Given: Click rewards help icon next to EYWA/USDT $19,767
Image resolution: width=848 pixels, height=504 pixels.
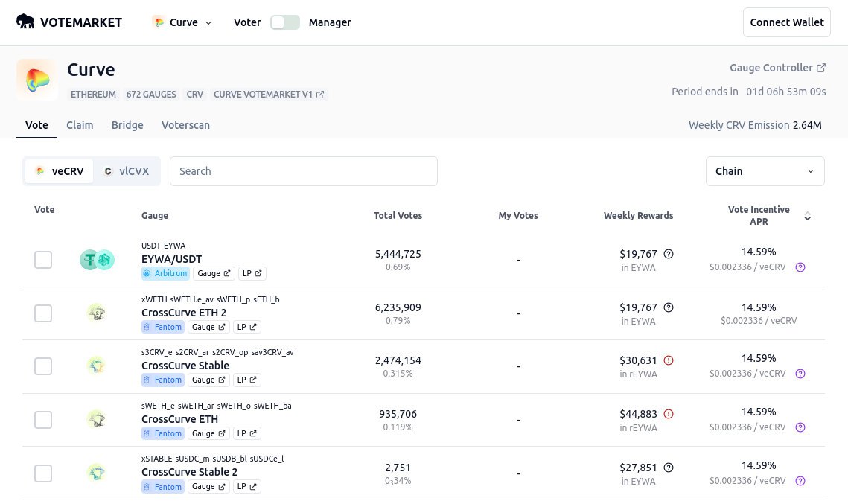Looking at the screenshot, I should coord(669,254).
